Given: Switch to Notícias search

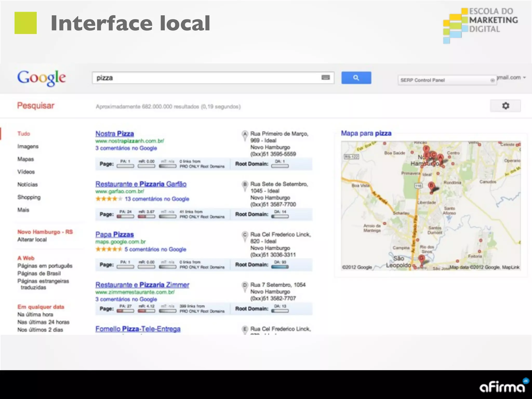Looking at the screenshot, I should (28, 184).
